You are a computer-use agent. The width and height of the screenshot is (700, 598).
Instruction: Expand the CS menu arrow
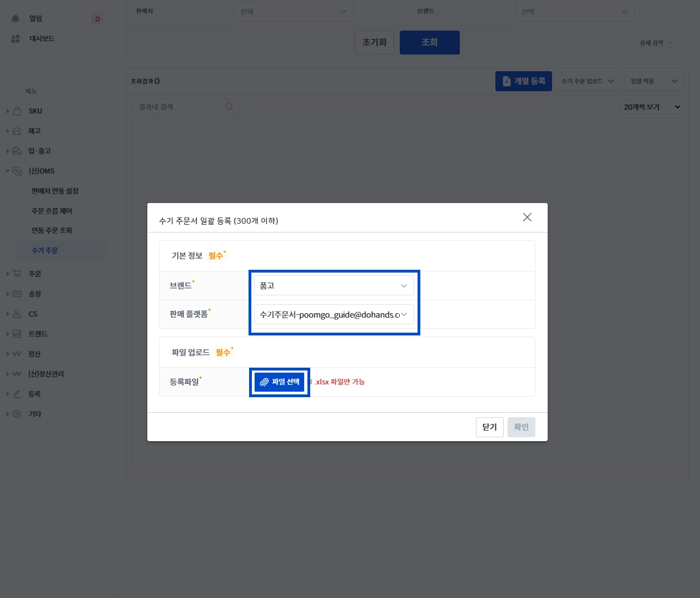tap(8, 314)
